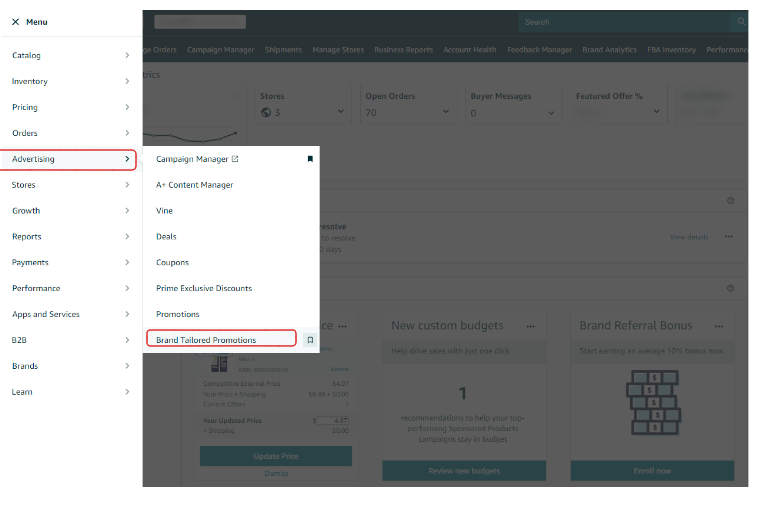Expand the Orders chevron arrow

(127, 133)
